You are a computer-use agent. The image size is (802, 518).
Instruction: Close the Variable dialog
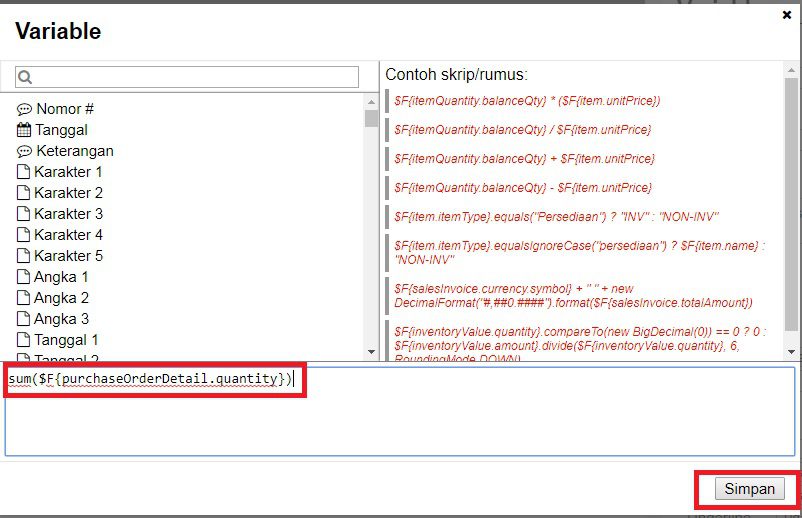786,15
